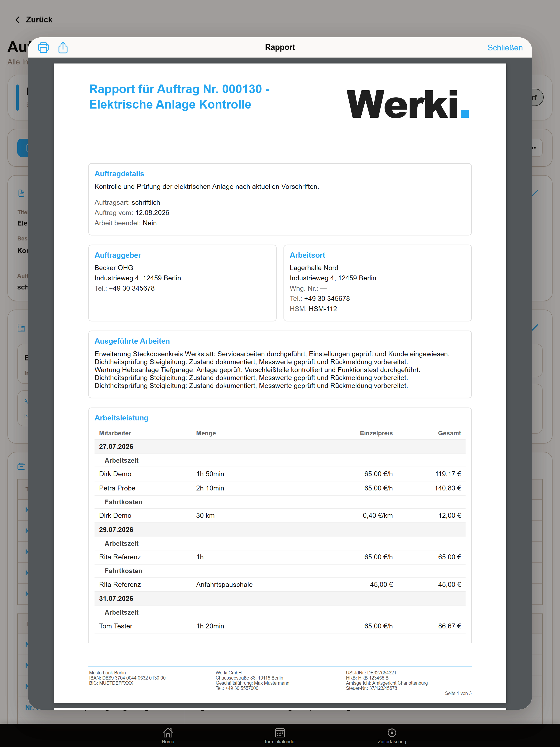Click the 2h 10min quantity cell
Image resolution: width=560 pixels, height=747 pixels.
210,488
